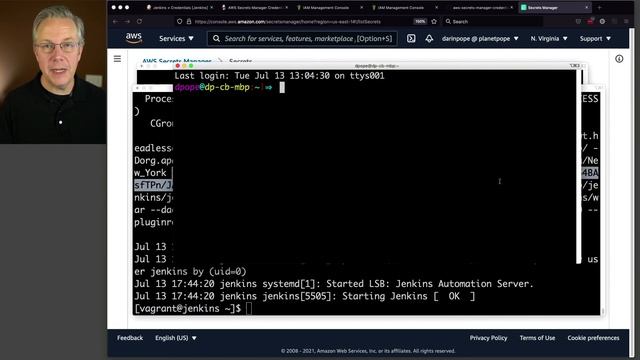Image resolution: width=640 pixels, height=360 pixels.
Task: Click the front terminal title bar dpope@dp-cb-mbp
Action: 377,66
